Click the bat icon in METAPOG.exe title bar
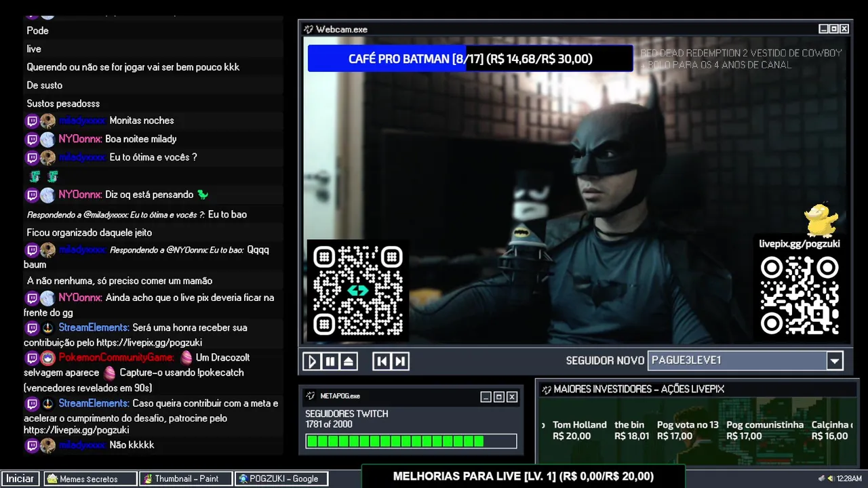 (x=311, y=396)
